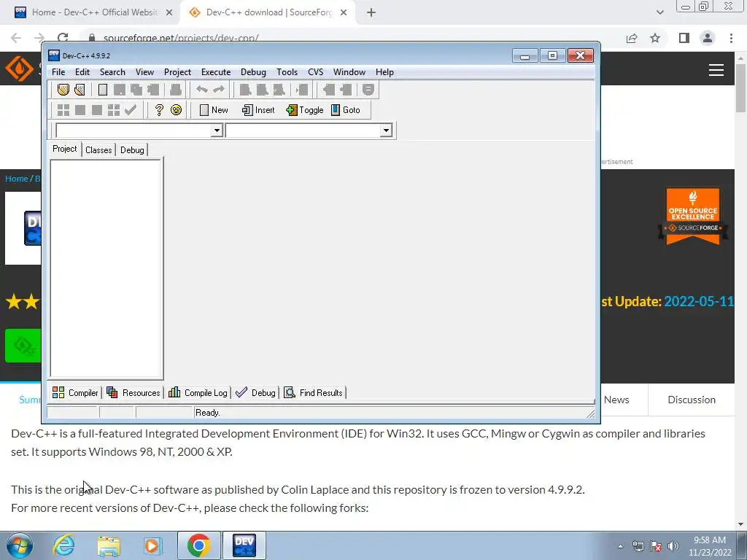Image resolution: width=747 pixels, height=560 pixels.
Task: Open the Windows Start menu
Action: (x=20, y=545)
